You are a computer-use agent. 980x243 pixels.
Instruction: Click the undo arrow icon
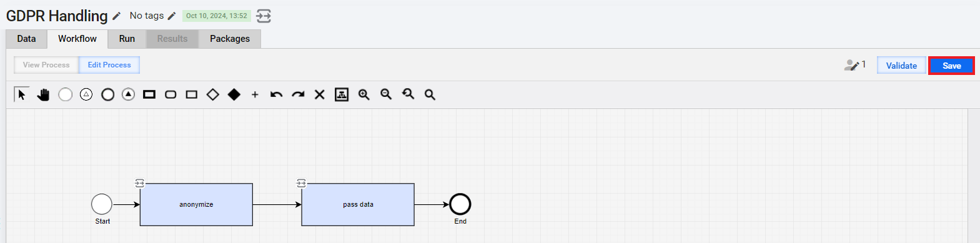pos(276,94)
